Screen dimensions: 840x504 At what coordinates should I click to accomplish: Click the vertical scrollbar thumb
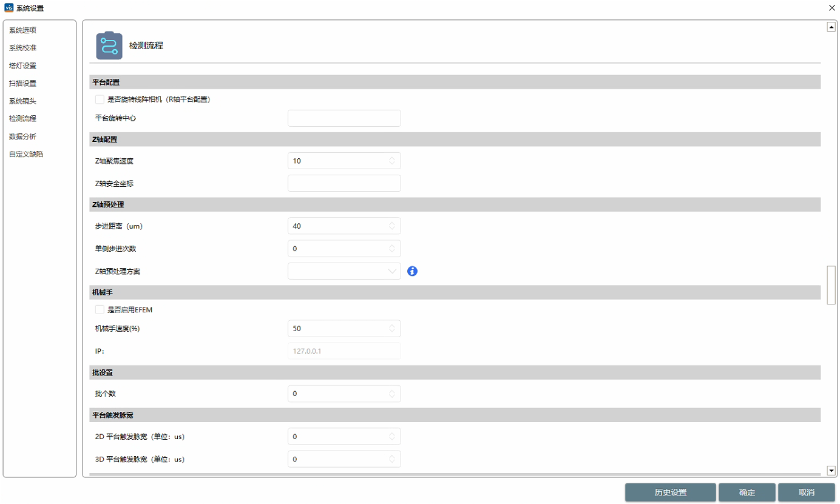832,285
